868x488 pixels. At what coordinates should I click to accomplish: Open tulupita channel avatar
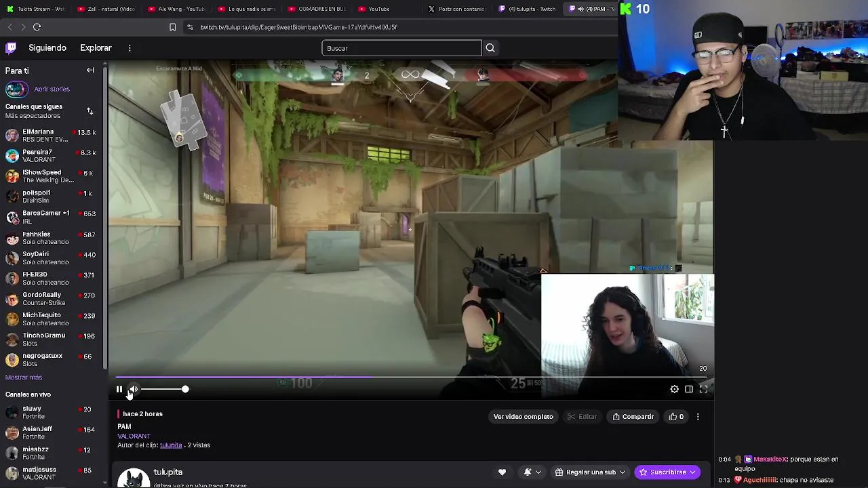click(134, 478)
